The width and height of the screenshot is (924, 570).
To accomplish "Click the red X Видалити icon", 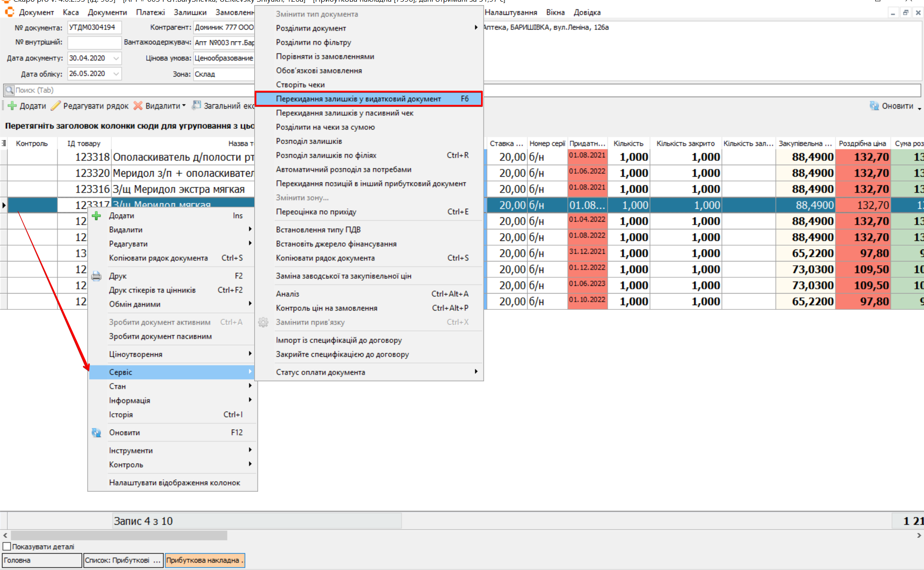I will pyautogui.click(x=138, y=106).
